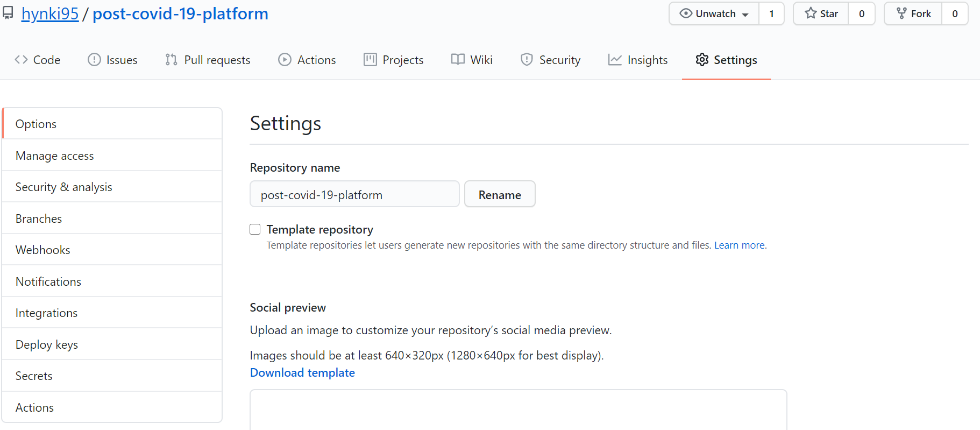The width and height of the screenshot is (980, 430).
Task: Click the stargazers count next to Star
Action: [x=862, y=13]
